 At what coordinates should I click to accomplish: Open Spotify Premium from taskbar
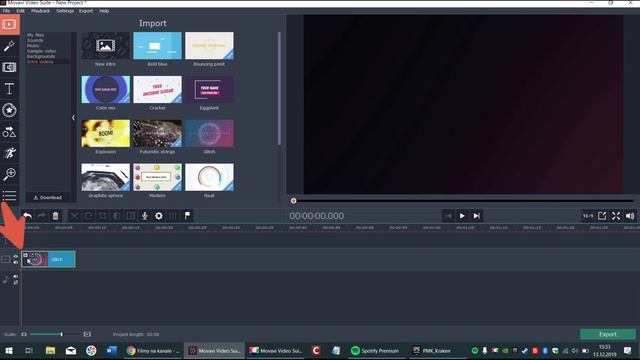(375, 351)
